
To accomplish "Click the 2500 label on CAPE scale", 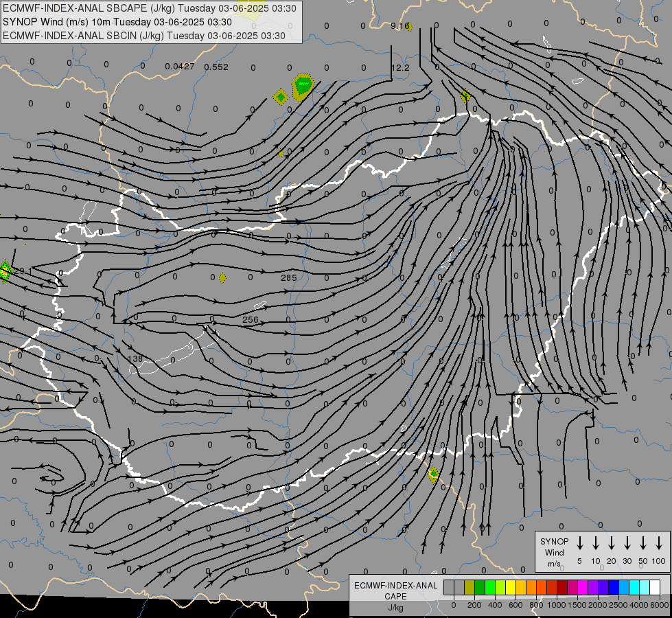I will 618,605.
